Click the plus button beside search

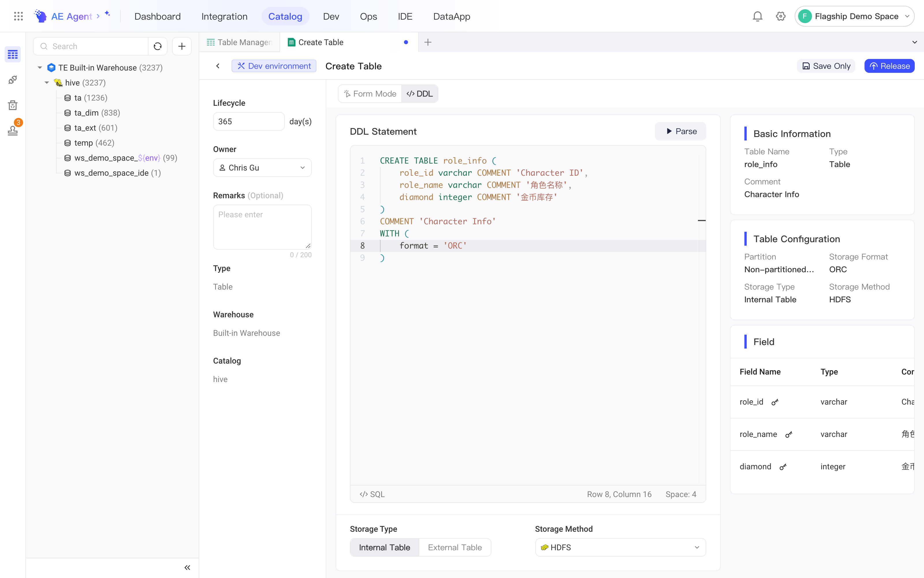pyautogui.click(x=182, y=46)
